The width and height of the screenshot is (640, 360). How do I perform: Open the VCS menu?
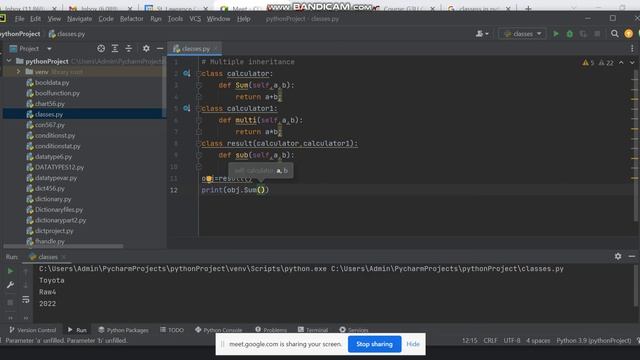pos(195,19)
